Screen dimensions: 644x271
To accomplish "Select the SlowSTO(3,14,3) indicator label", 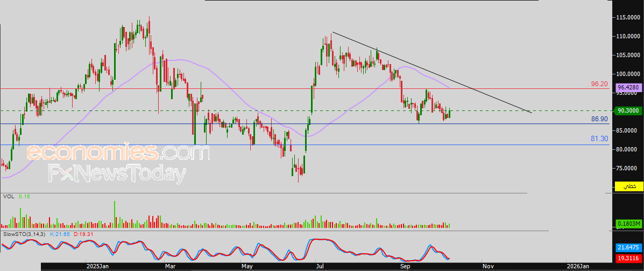I will [25, 234].
